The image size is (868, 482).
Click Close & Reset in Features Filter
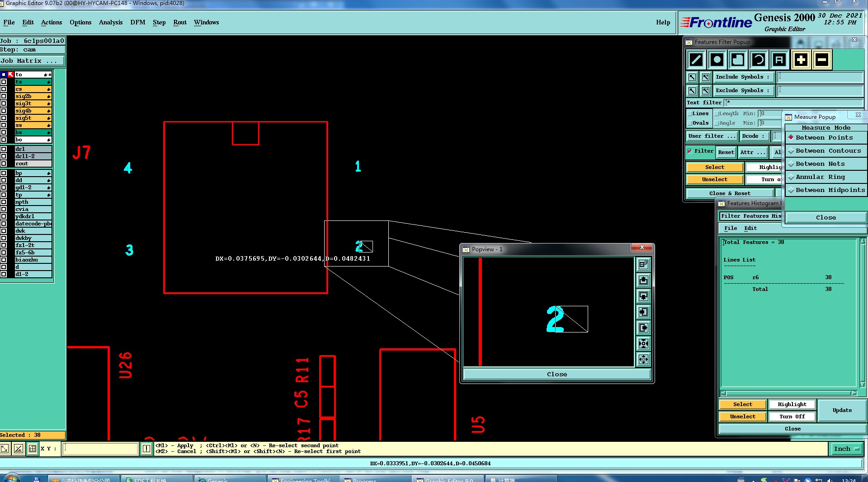click(730, 193)
